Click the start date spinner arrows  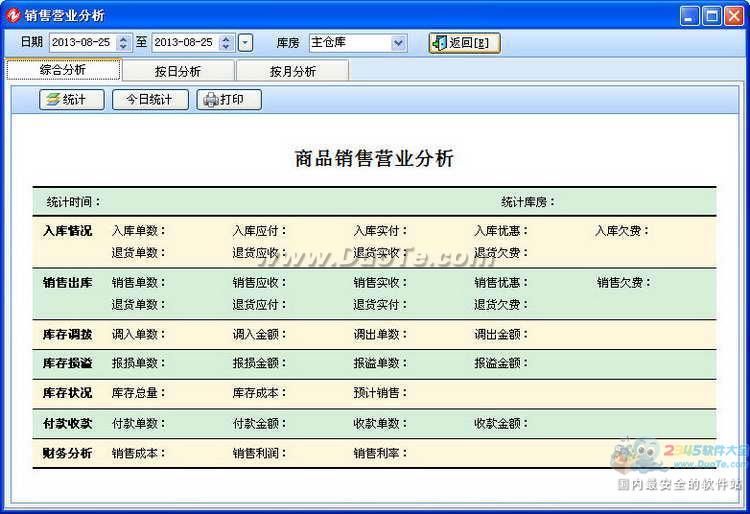[124, 43]
